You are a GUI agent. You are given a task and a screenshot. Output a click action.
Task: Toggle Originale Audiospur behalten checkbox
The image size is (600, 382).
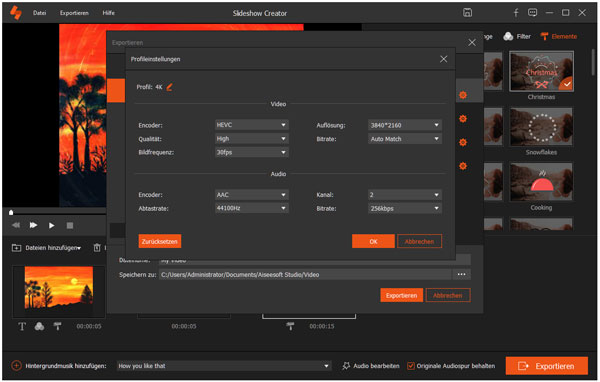[x=411, y=366]
